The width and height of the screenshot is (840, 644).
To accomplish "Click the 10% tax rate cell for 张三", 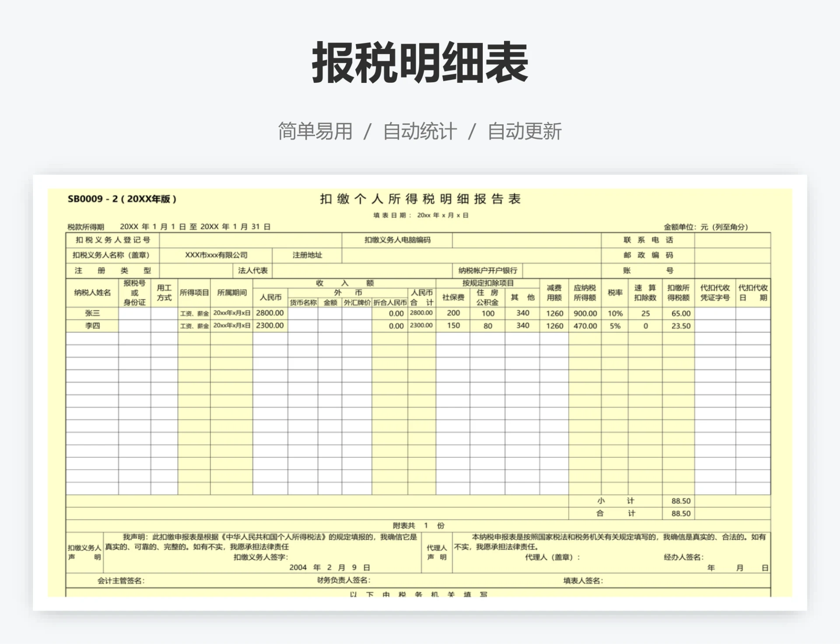I will click(x=616, y=313).
